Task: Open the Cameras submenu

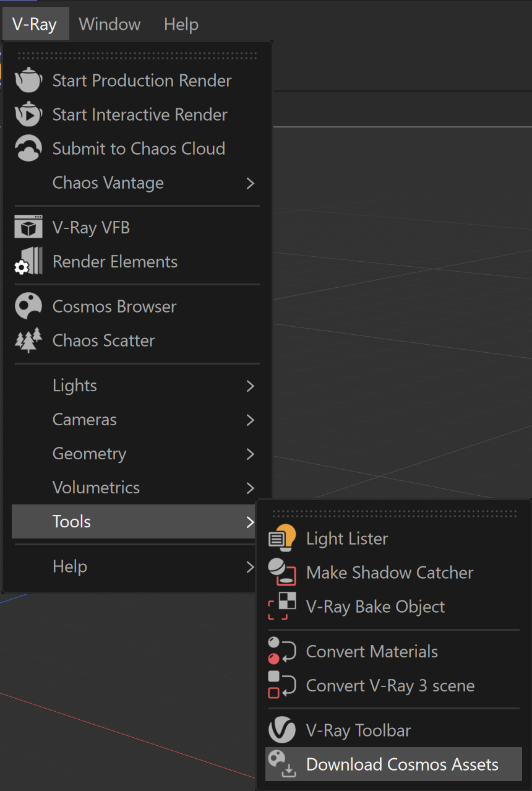Action: pos(136,420)
